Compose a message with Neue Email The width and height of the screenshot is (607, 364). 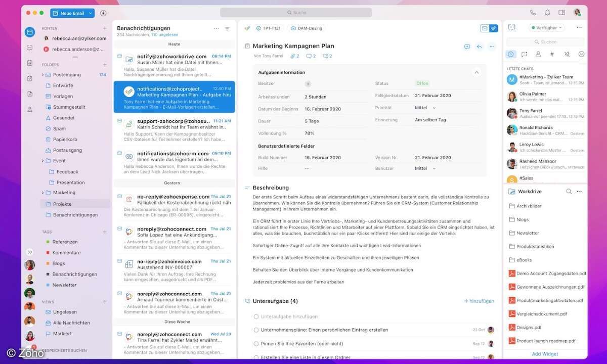[69, 13]
